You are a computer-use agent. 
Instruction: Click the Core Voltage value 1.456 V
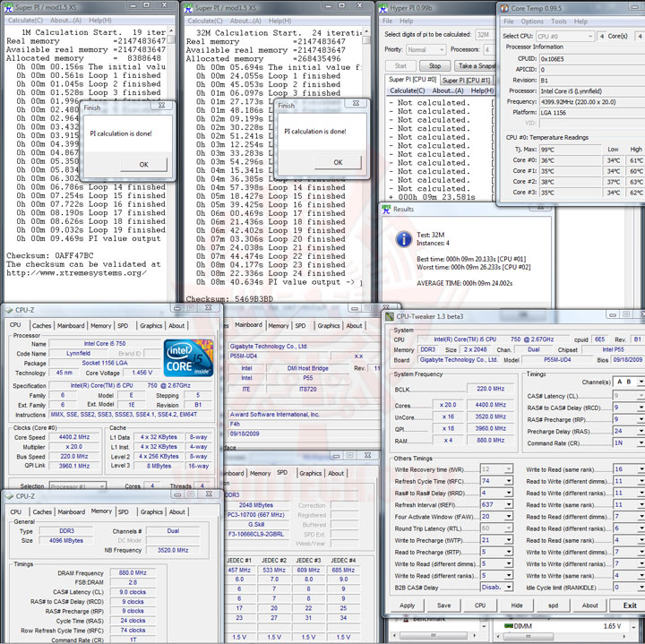coord(142,373)
